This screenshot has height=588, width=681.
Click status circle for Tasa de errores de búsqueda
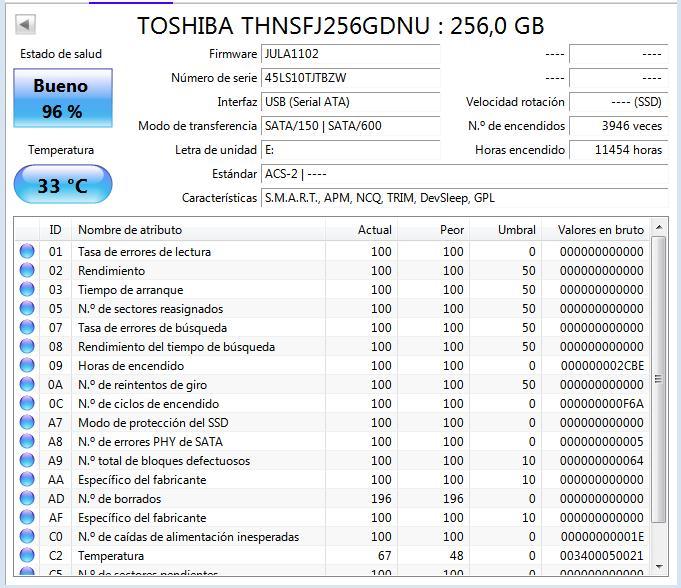click(x=27, y=327)
